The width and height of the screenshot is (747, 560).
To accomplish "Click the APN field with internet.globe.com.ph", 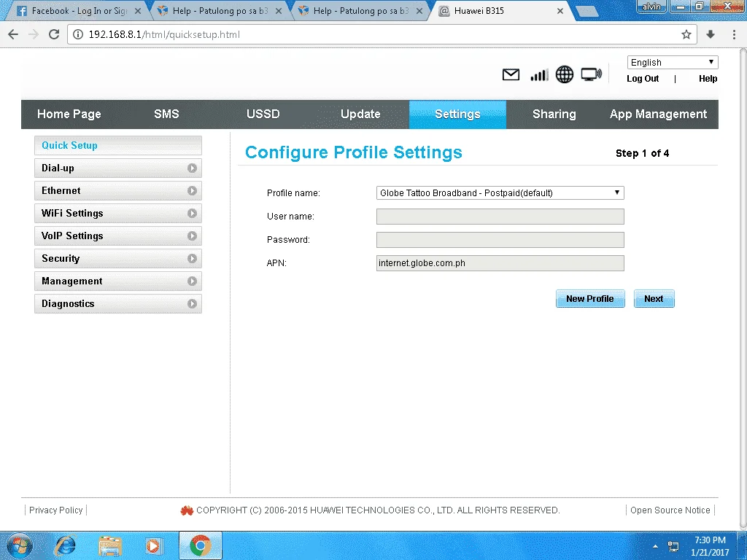I will [x=500, y=262].
